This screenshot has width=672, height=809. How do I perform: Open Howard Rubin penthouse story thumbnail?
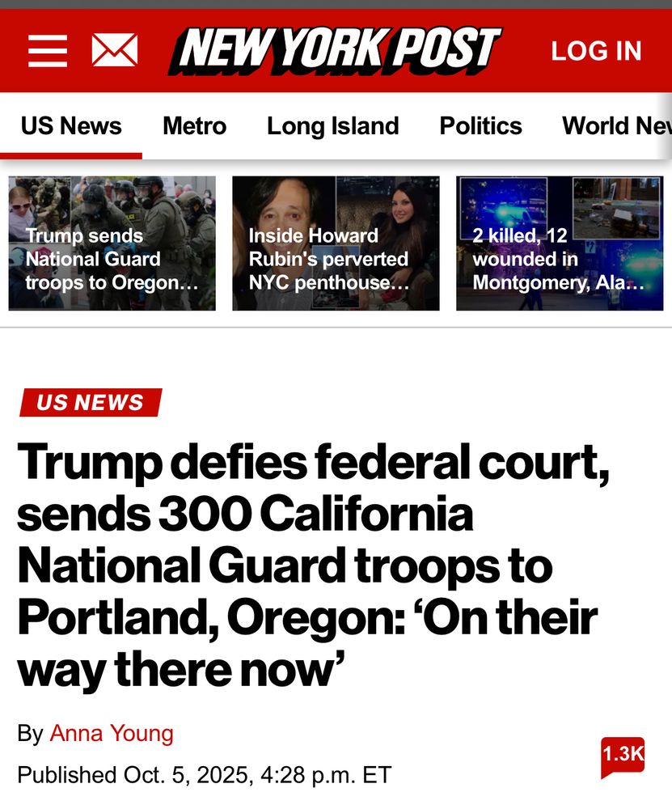click(x=336, y=243)
